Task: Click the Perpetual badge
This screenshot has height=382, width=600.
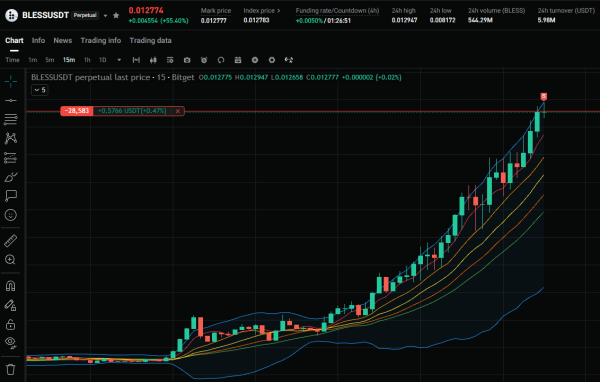Action: [x=85, y=15]
